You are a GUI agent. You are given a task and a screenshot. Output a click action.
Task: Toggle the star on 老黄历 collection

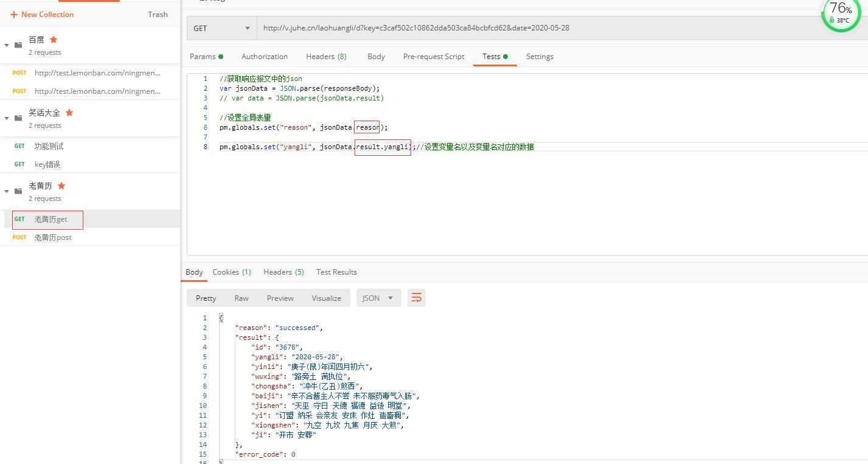(61, 186)
